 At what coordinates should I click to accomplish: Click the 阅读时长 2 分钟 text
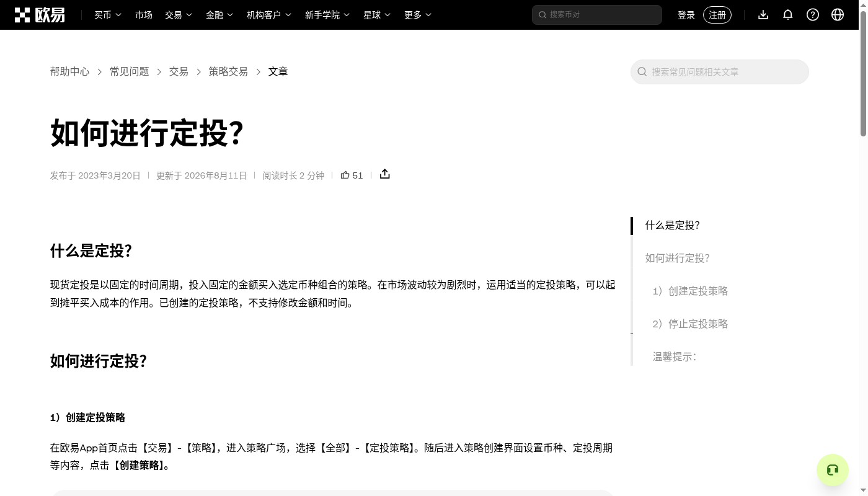(293, 175)
